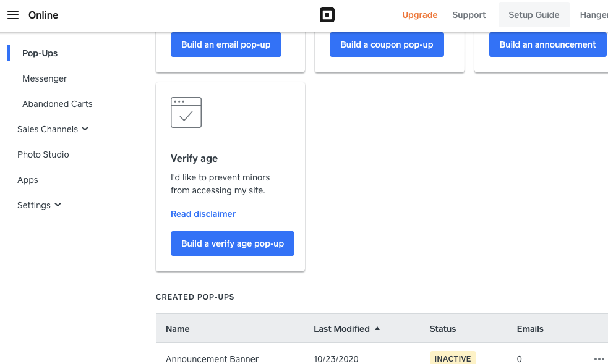Image resolution: width=608 pixels, height=364 pixels.
Task: Open Photo Studio
Action: [43, 154]
